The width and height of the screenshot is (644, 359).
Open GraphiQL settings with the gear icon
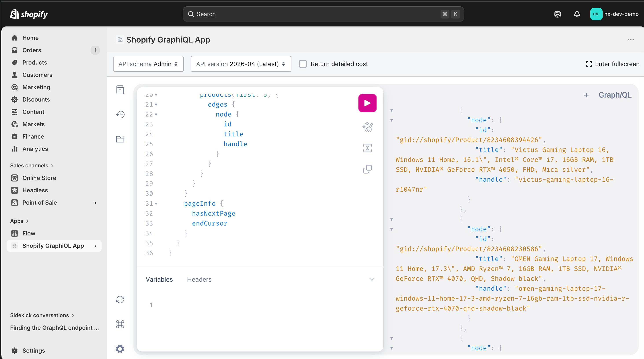pyautogui.click(x=120, y=349)
